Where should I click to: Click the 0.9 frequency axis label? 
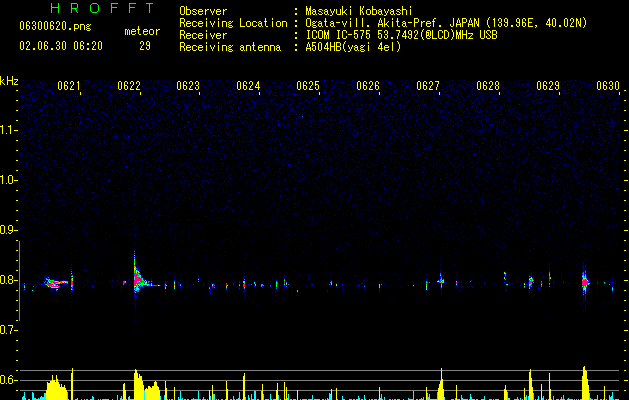coord(7,230)
